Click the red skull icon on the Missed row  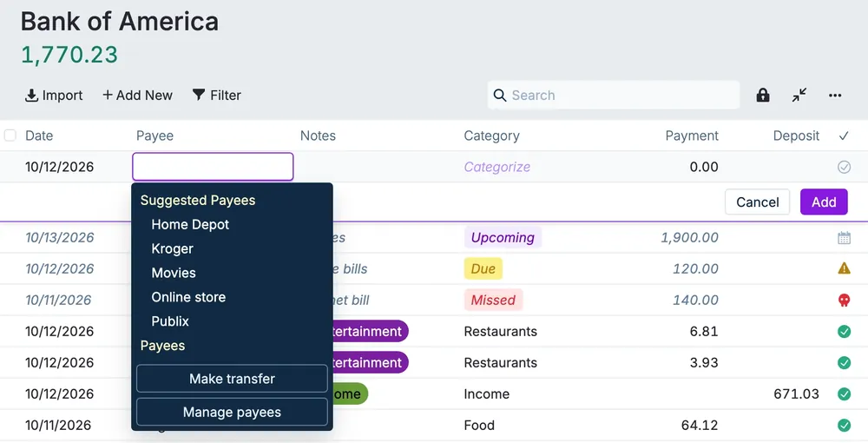tap(844, 301)
